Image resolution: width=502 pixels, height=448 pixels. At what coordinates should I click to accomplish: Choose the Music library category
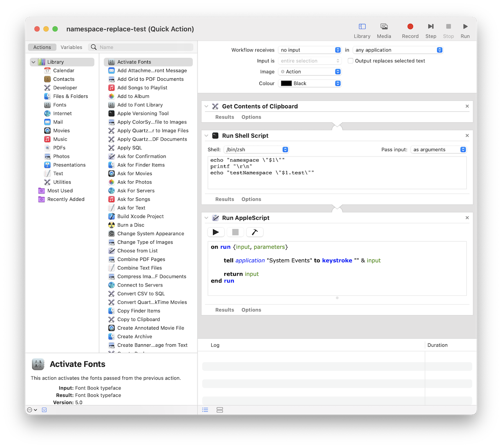pyautogui.click(x=60, y=139)
